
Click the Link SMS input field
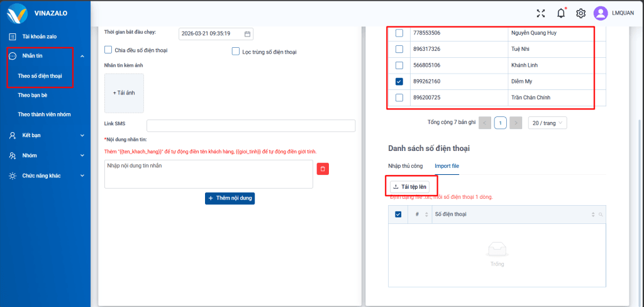pos(250,126)
